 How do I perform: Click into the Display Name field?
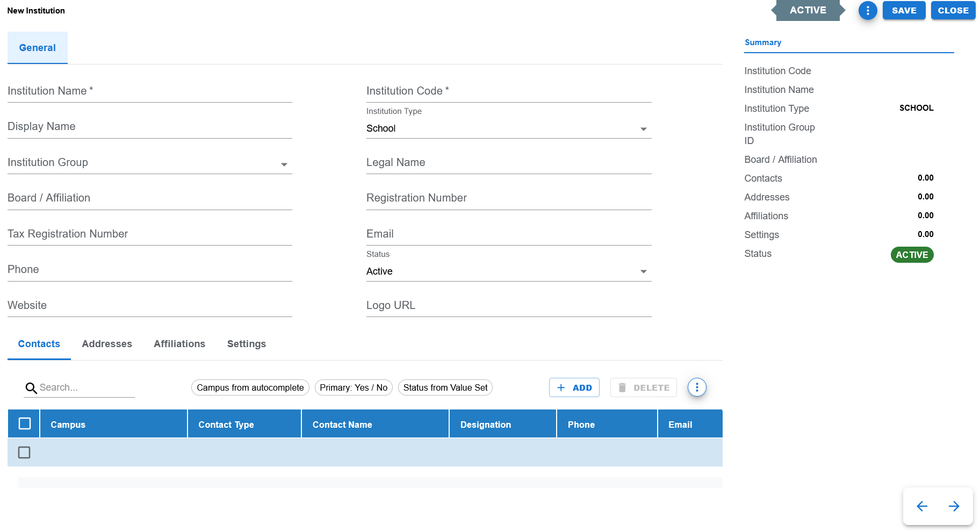click(x=150, y=127)
